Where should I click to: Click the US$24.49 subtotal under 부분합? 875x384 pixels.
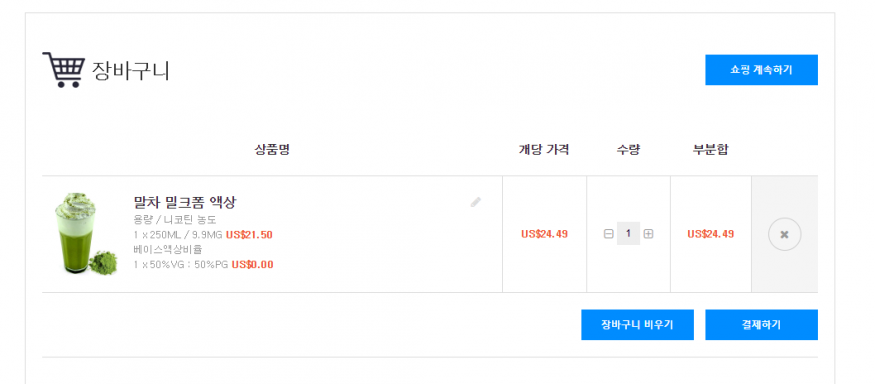tap(710, 234)
